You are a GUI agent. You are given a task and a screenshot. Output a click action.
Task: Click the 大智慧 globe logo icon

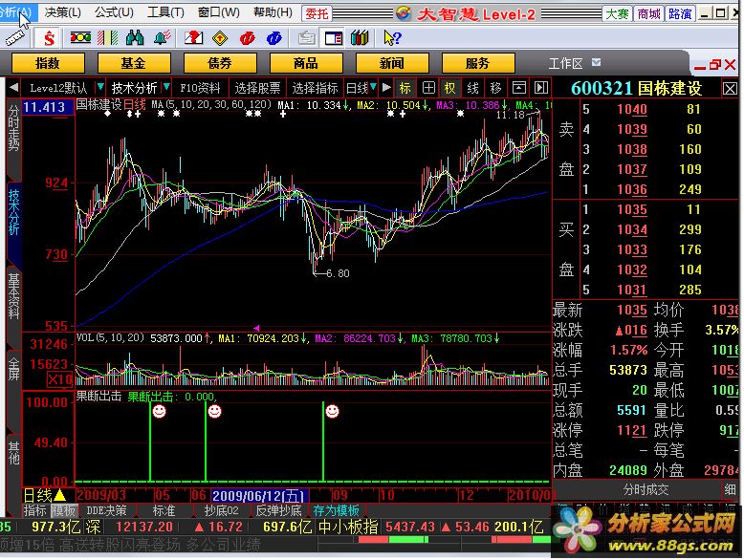pyautogui.click(x=404, y=13)
